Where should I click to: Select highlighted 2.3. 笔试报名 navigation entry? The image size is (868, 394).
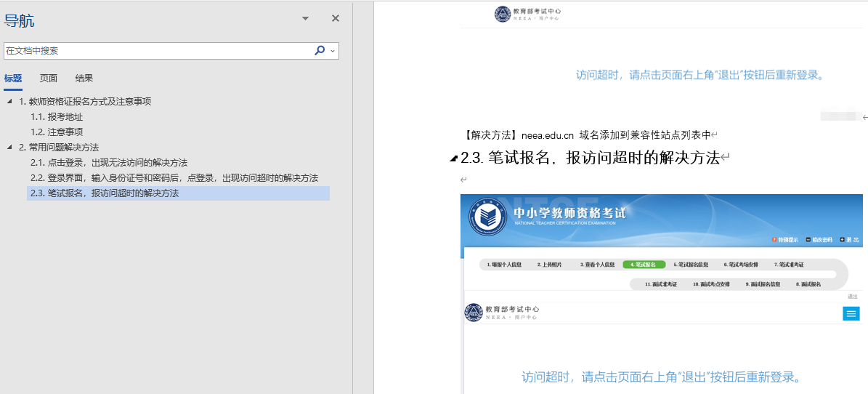coord(178,193)
